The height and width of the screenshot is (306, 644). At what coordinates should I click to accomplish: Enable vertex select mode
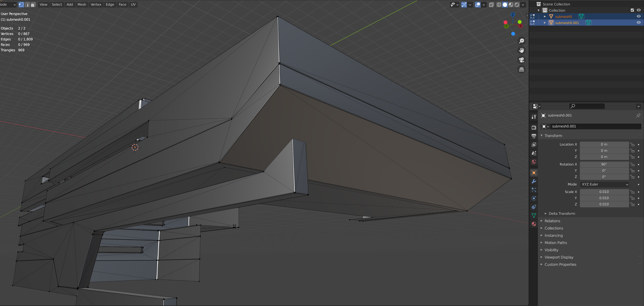tap(21, 5)
